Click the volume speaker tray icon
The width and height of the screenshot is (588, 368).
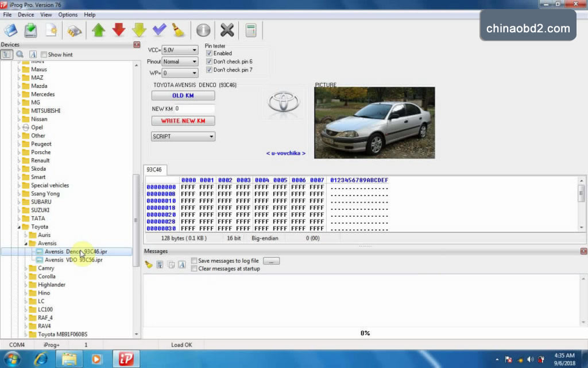pyautogui.click(x=530, y=359)
